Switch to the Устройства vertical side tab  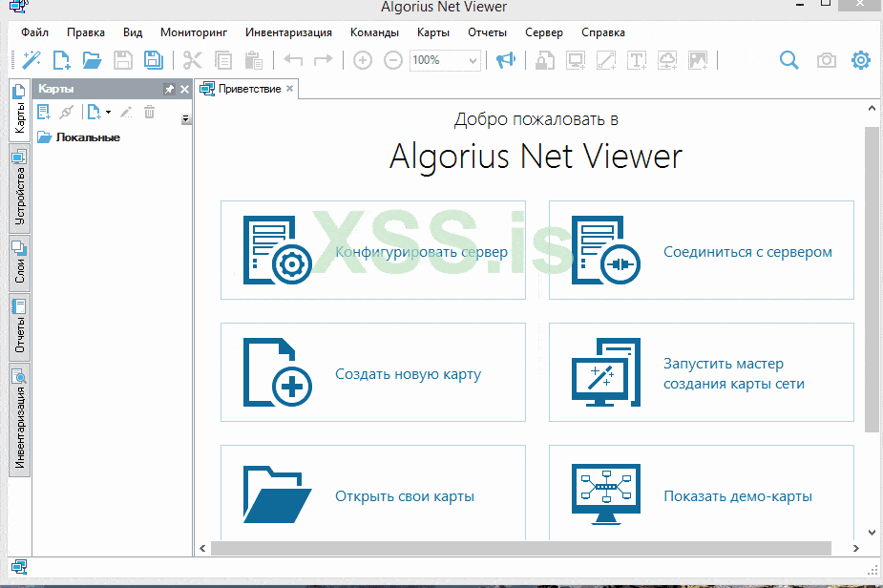click(x=20, y=187)
